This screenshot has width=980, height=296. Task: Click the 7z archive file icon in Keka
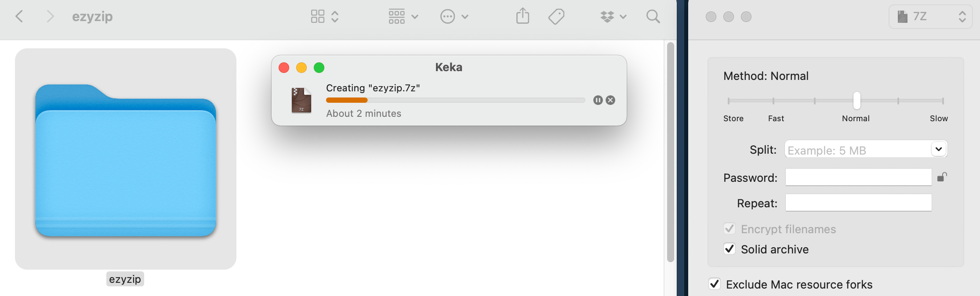tap(301, 100)
